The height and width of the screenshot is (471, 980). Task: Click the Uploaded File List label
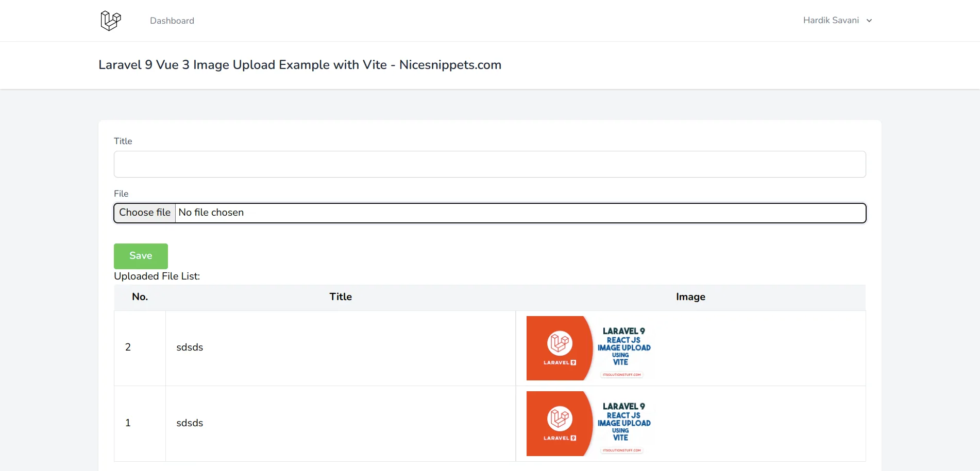[x=157, y=276]
